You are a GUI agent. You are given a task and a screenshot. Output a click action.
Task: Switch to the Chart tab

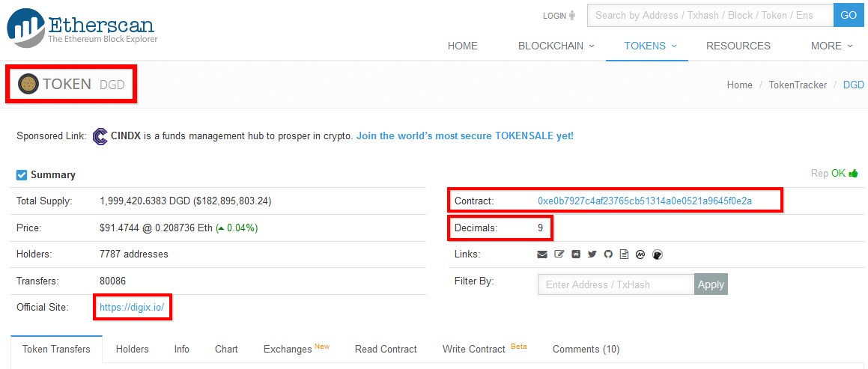click(x=226, y=349)
